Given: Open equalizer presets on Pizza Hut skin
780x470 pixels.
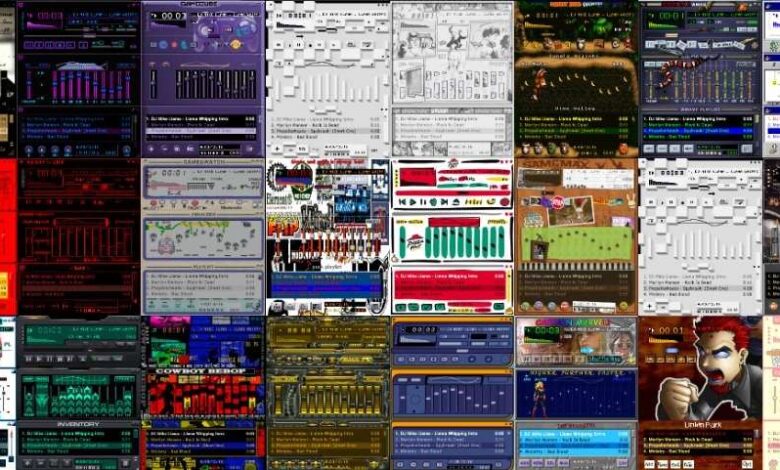Looking at the screenshot, I should click(497, 222).
